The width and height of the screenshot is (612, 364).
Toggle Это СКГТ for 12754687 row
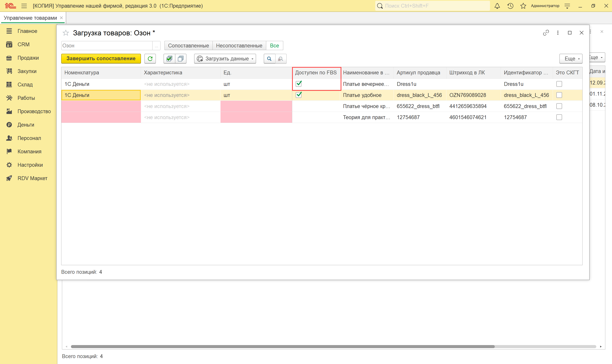point(559,117)
